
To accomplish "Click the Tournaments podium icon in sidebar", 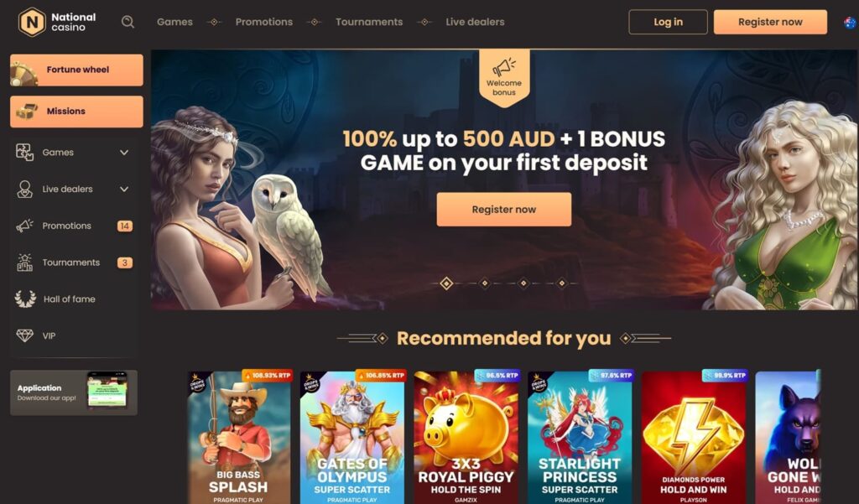I will point(24,262).
